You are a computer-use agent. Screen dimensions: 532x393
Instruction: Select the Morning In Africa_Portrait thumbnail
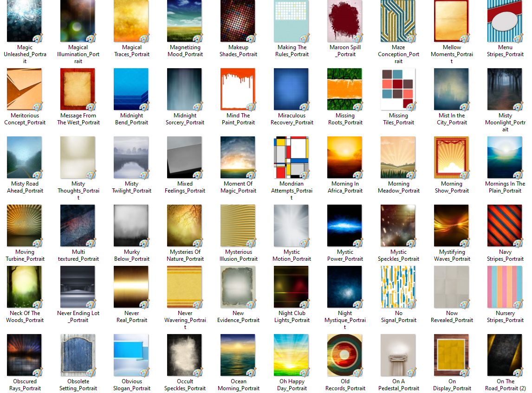tap(345, 157)
